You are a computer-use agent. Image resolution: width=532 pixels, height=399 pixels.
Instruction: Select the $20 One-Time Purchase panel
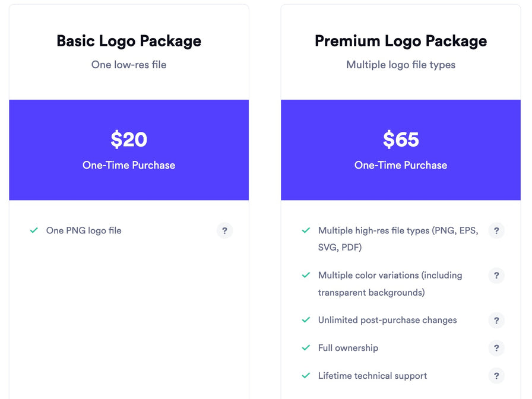click(x=129, y=150)
